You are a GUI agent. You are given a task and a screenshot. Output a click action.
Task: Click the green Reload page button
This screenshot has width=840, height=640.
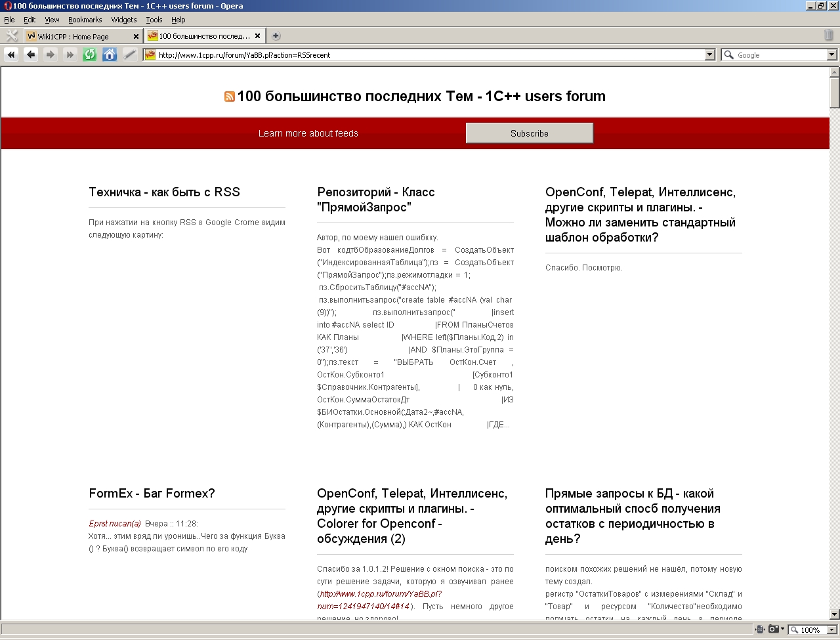[x=90, y=55]
